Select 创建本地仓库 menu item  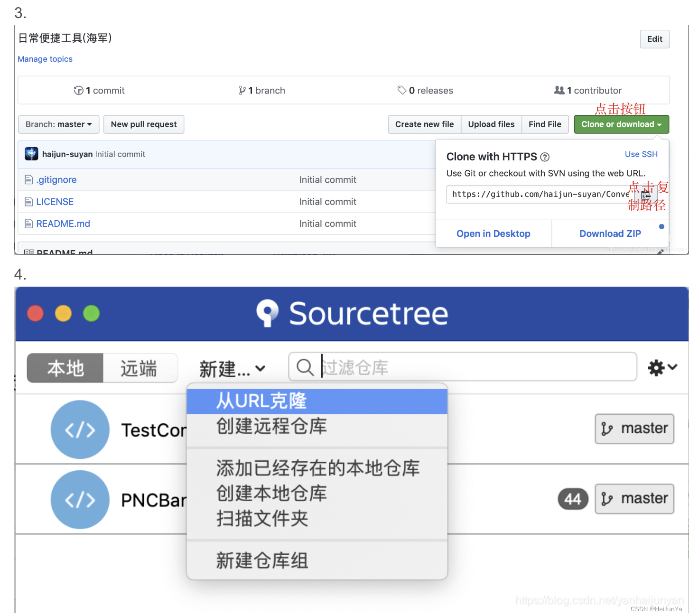coord(317,494)
